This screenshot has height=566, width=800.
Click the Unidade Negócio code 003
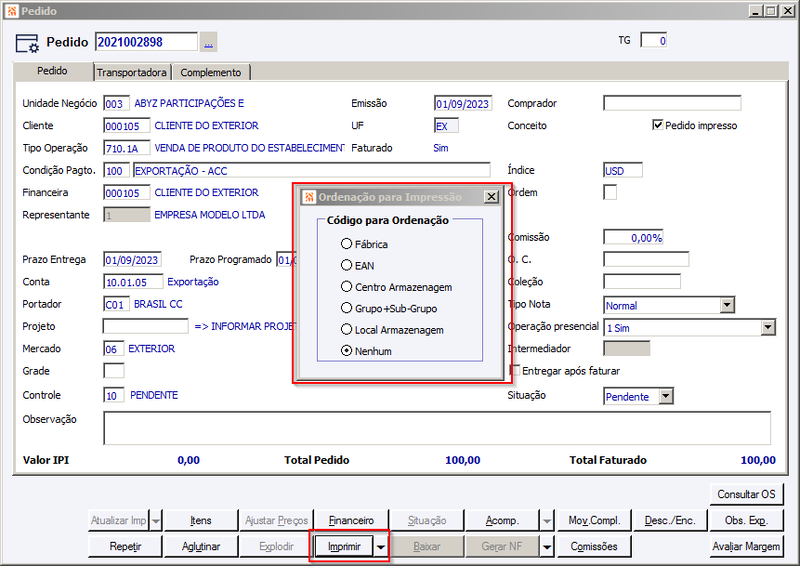tap(116, 104)
